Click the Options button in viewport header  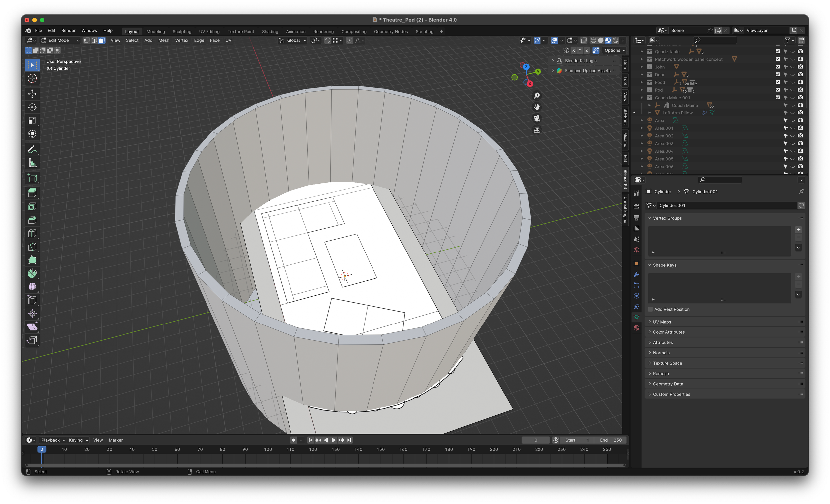pos(615,50)
